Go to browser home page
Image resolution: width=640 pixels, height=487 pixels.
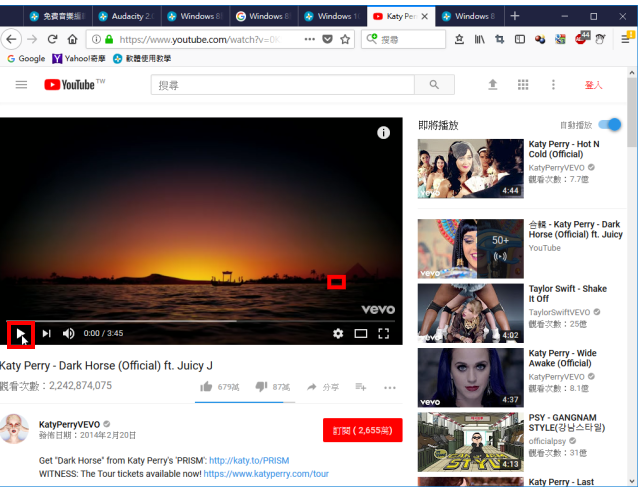coord(72,39)
